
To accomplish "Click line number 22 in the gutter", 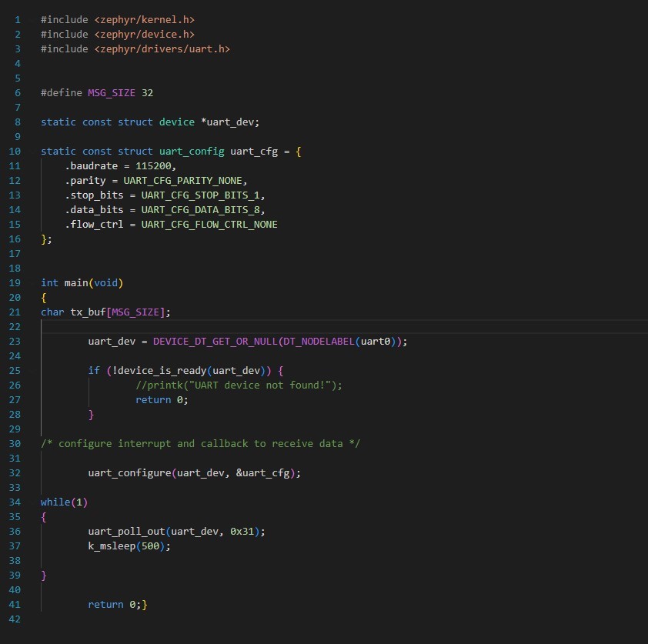I will (x=15, y=327).
